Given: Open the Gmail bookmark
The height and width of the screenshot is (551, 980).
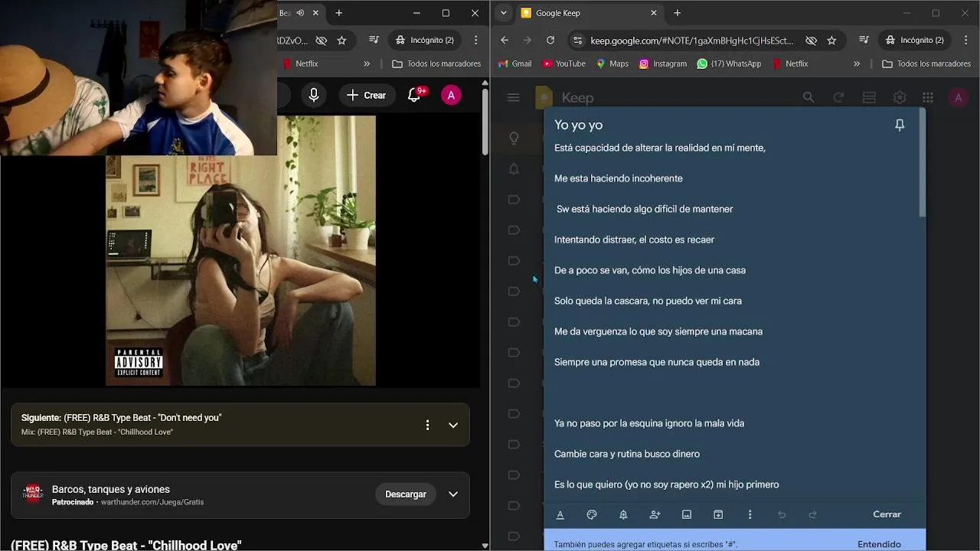Looking at the screenshot, I should click(514, 64).
